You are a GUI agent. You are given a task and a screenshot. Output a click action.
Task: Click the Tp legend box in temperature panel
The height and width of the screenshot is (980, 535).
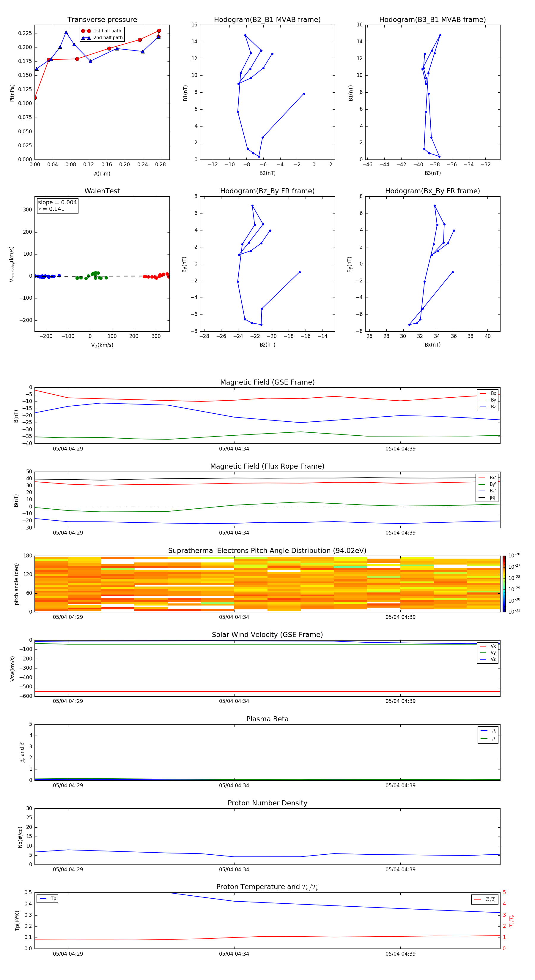[48, 899]
